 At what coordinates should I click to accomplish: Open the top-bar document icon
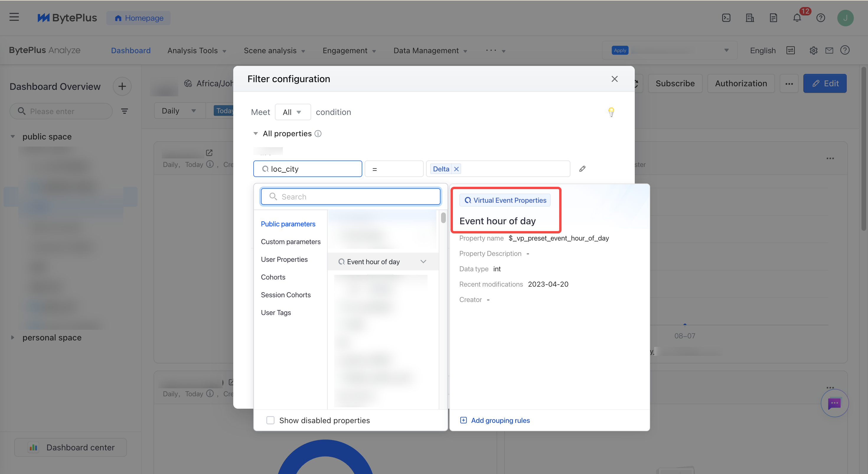773,18
